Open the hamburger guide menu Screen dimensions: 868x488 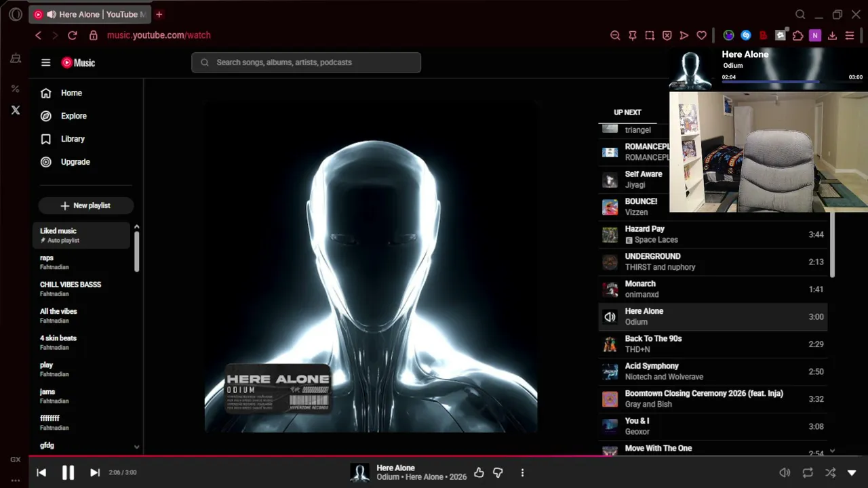45,62
